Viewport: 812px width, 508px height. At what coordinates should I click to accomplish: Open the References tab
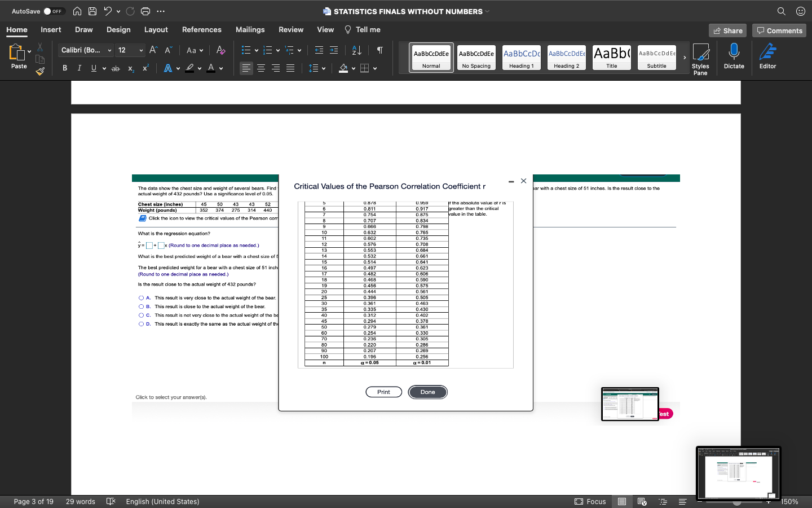click(202, 30)
